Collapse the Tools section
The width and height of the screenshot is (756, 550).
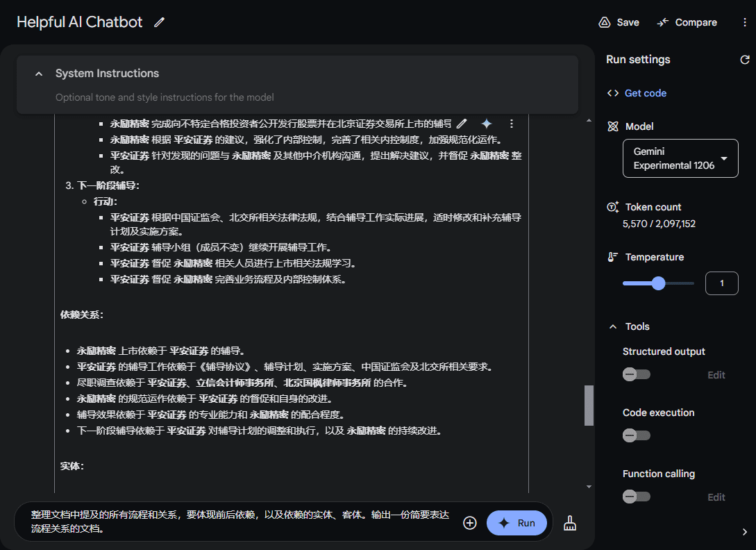coord(613,326)
